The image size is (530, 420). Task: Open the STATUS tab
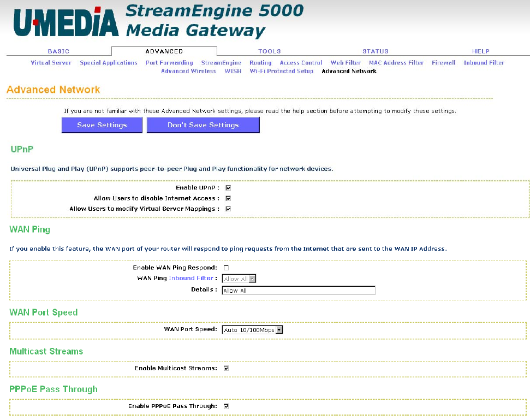[x=375, y=51]
